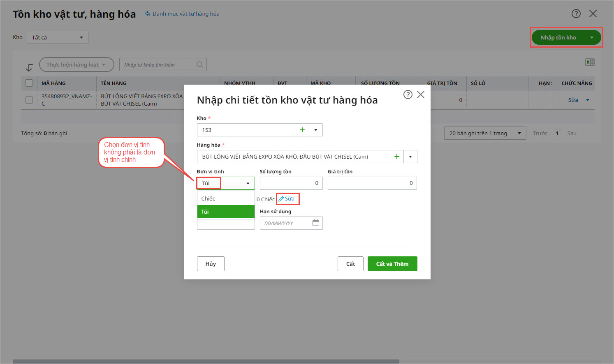Select Túi from the unit list
The height and width of the screenshot is (364, 614).
pyautogui.click(x=226, y=212)
